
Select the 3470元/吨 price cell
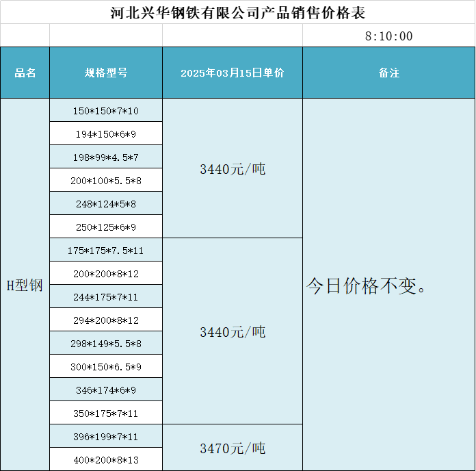233,448
